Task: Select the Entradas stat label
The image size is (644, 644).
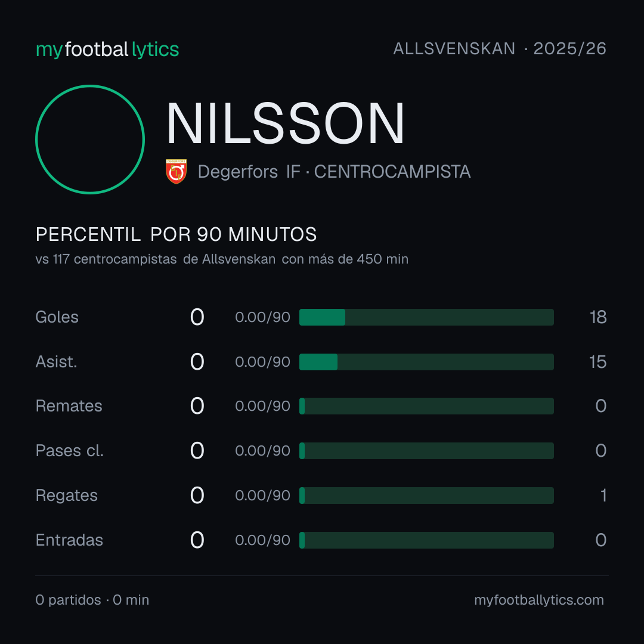Action: pyautogui.click(x=69, y=540)
